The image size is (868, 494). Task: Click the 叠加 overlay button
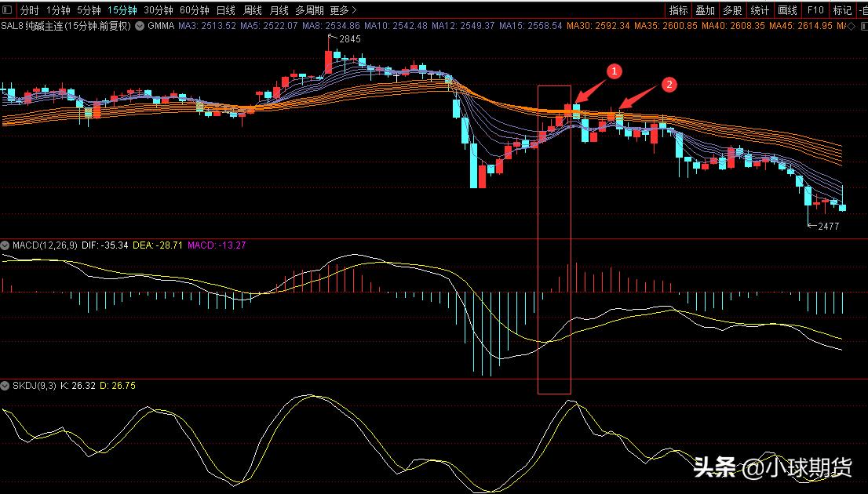(x=706, y=10)
